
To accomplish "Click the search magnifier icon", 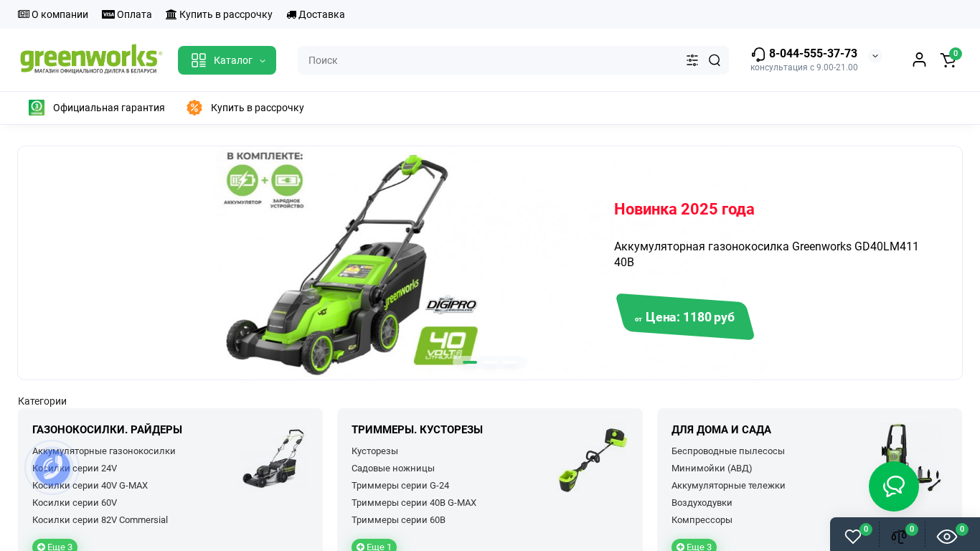I will tap(715, 60).
